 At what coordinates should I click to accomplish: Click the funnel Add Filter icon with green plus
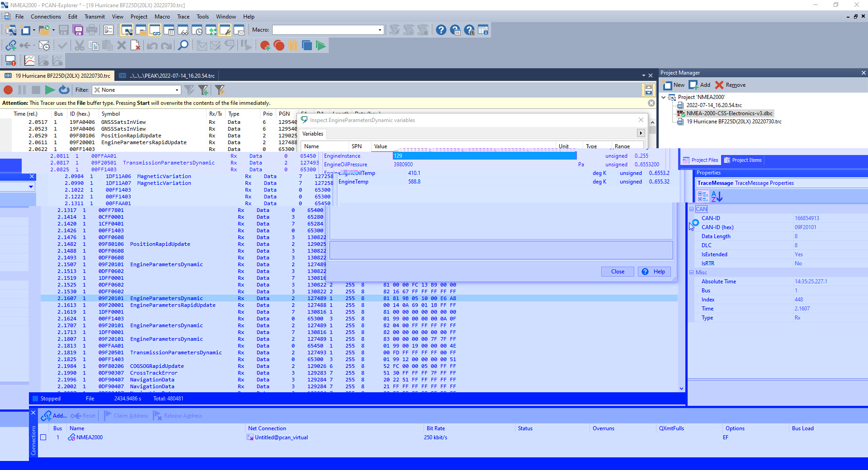point(203,90)
